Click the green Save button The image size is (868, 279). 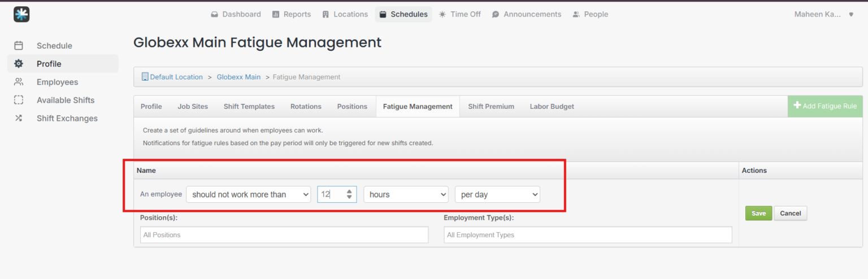pos(758,213)
